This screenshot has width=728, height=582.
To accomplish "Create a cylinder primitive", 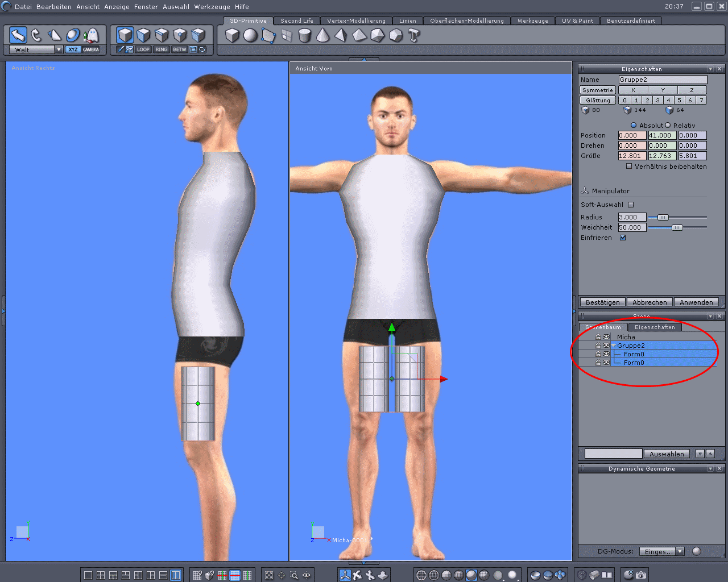I will click(305, 35).
